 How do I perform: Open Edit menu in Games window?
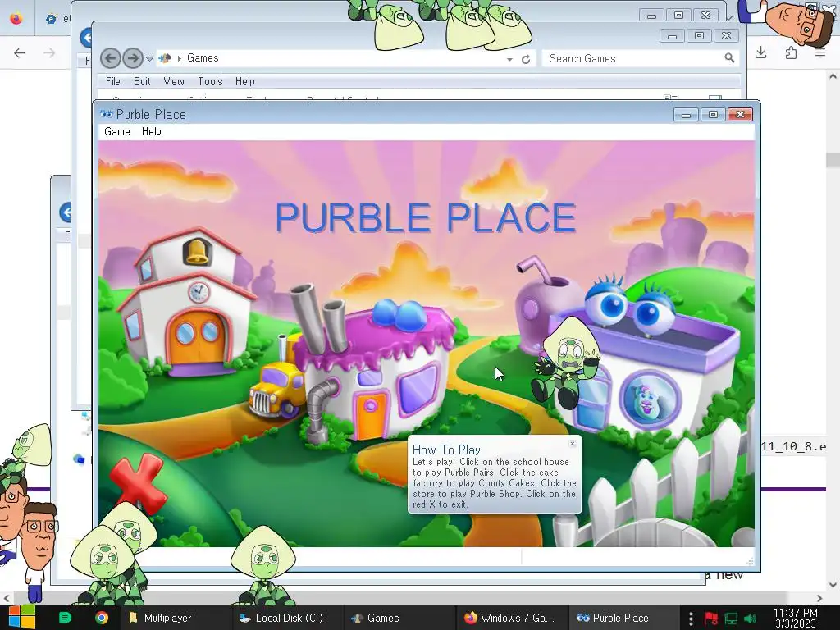pos(142,81)
